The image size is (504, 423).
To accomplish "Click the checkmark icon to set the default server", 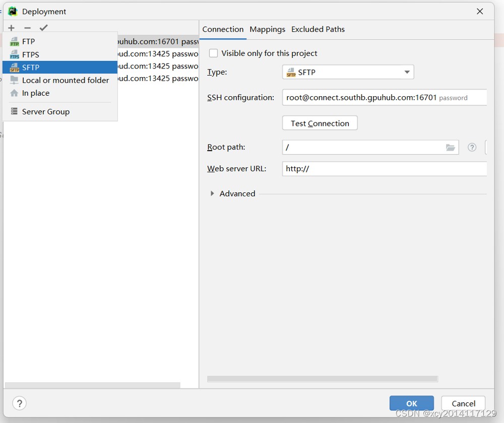I will [44, 28].
